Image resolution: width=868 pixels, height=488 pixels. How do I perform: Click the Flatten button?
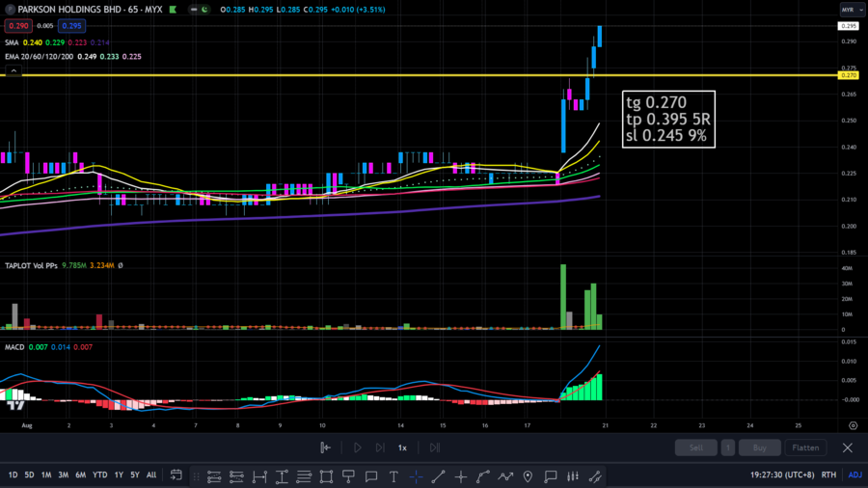[805, 447]
